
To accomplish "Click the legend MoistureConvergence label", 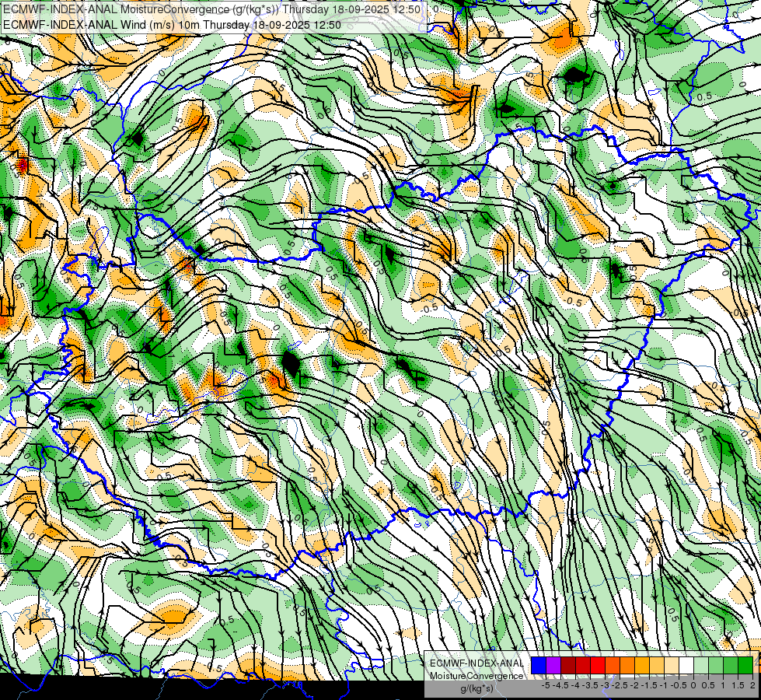I will pyautogui.click(x=476, y=676).
